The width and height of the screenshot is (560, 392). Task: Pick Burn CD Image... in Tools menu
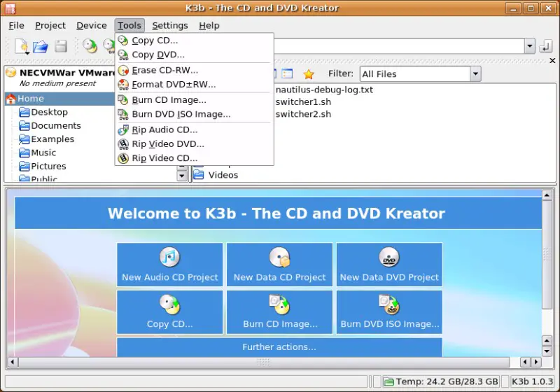(x=194, y=100)
